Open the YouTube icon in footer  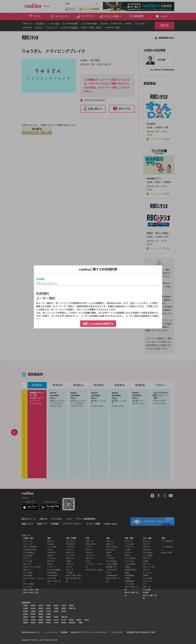click(171, 496)
